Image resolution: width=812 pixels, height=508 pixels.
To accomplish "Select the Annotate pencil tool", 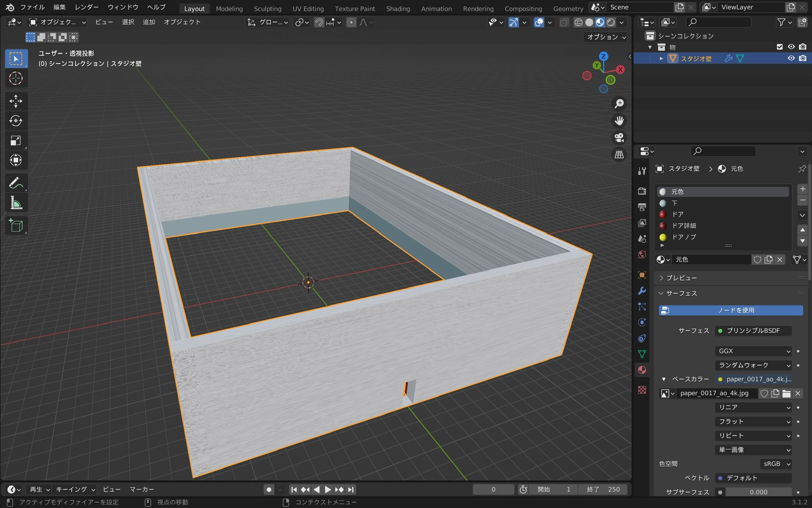I will coord(16,183).
